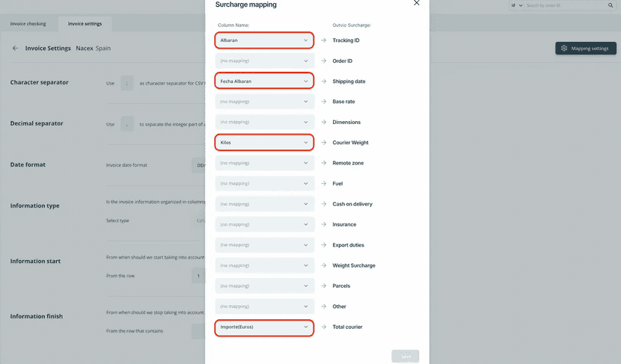Close the Surcharge mapping dialog

pyautogui.click(x=417, y=4)
